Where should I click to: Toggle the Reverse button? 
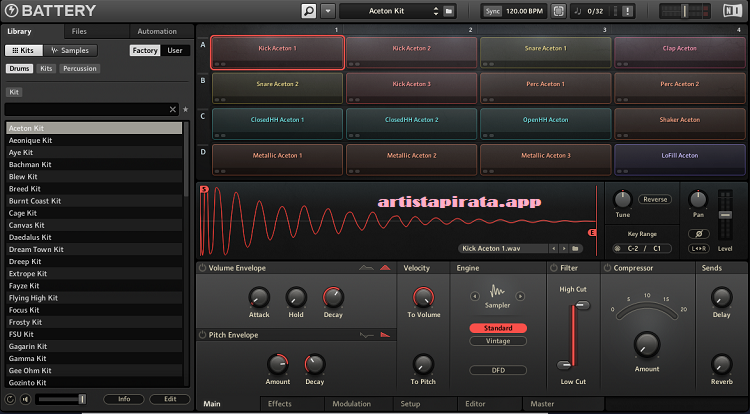pyautogui.click(x=655, y=199)
